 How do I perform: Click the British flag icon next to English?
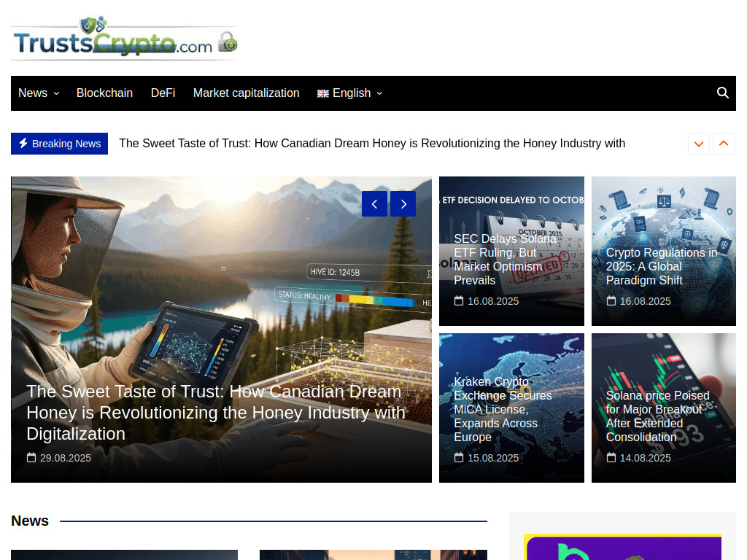(x=323, y=93)
